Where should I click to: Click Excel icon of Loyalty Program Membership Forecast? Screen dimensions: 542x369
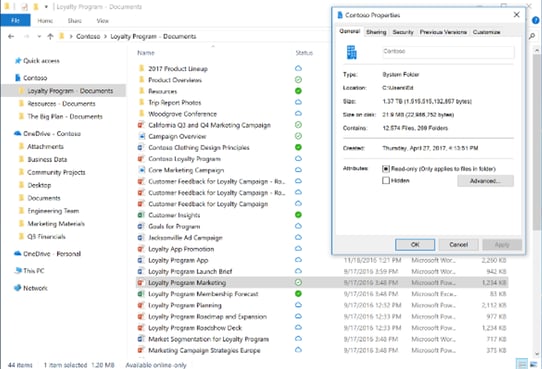141,294
